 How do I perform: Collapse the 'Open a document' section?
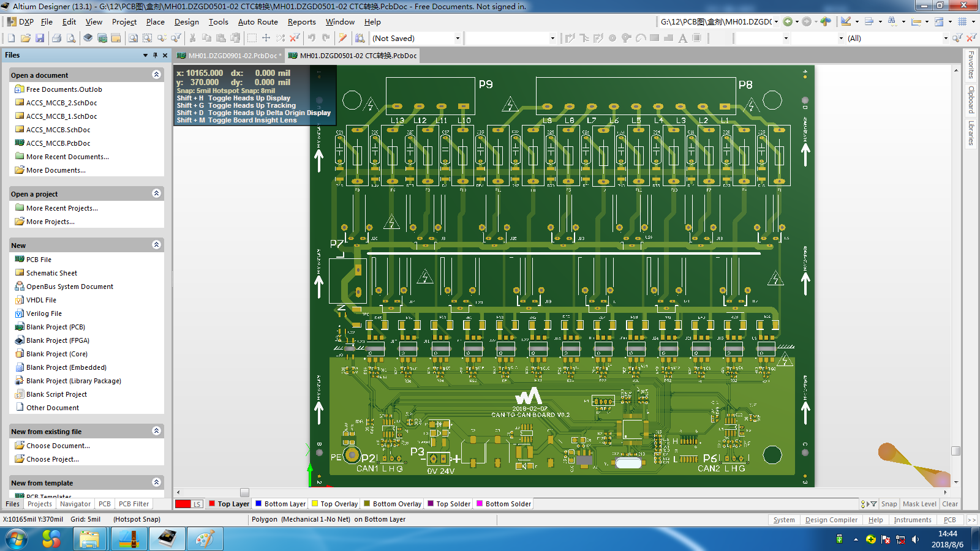[x=156, y=75]
